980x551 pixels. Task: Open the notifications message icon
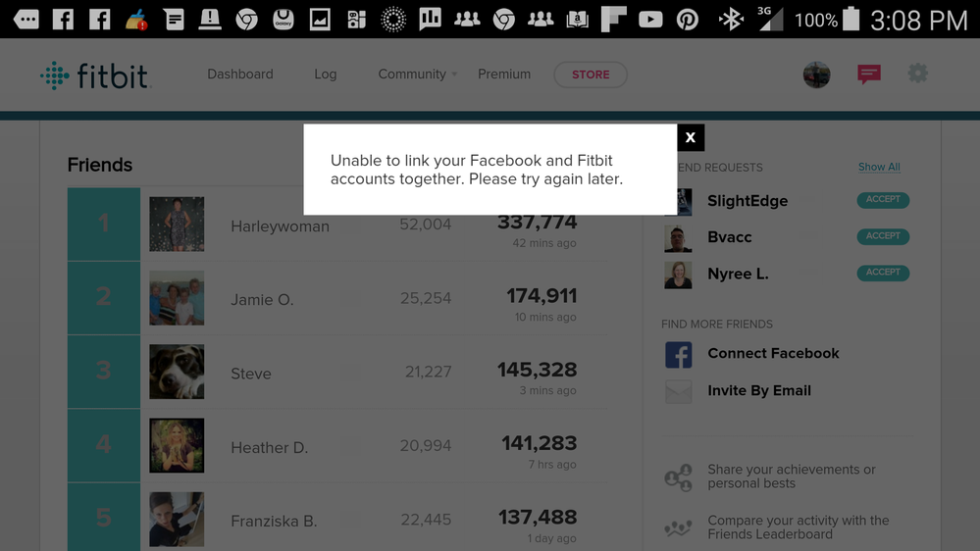pyautogui.click(x=869, y=75)
